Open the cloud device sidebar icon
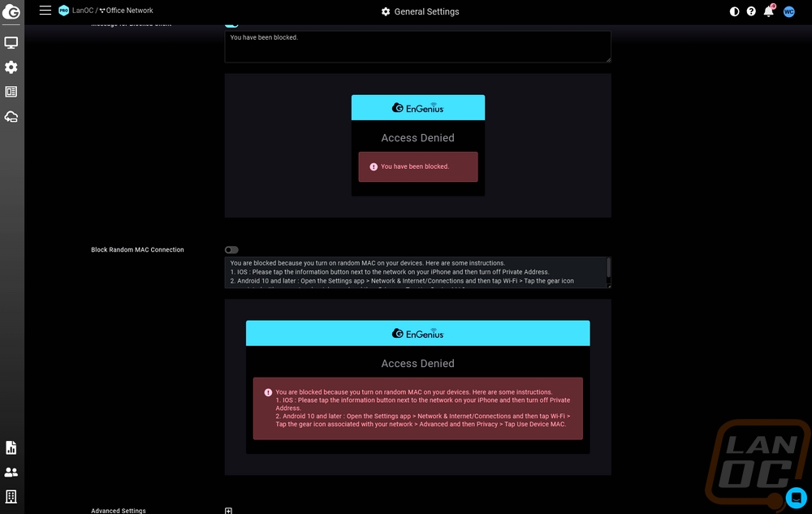 click(11, 117)
